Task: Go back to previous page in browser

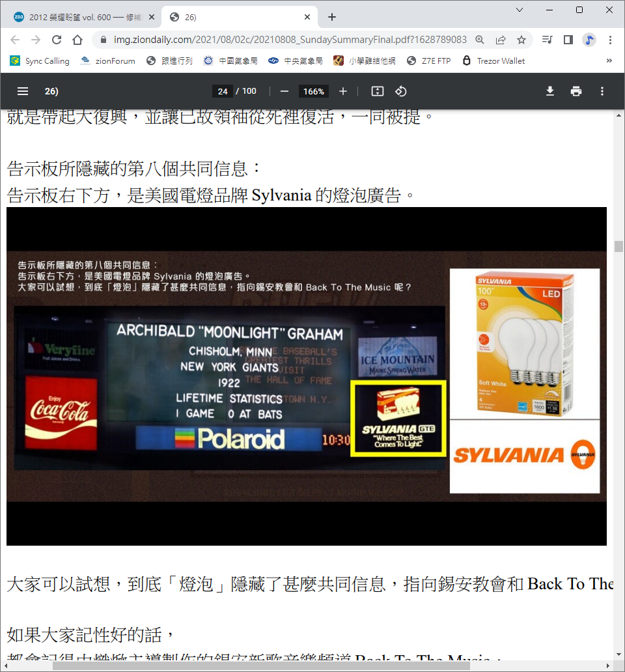Action: tap(15, 40)
